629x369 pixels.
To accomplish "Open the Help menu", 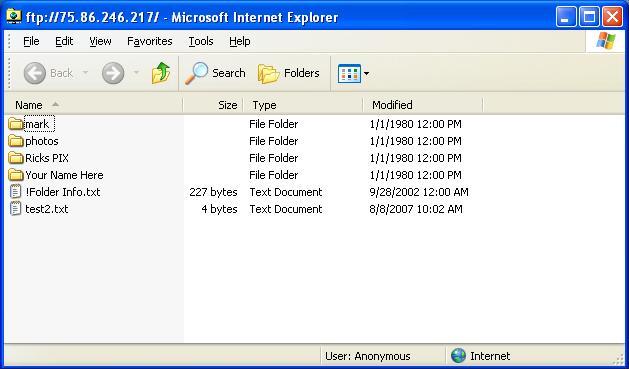I will click(240, 41).
